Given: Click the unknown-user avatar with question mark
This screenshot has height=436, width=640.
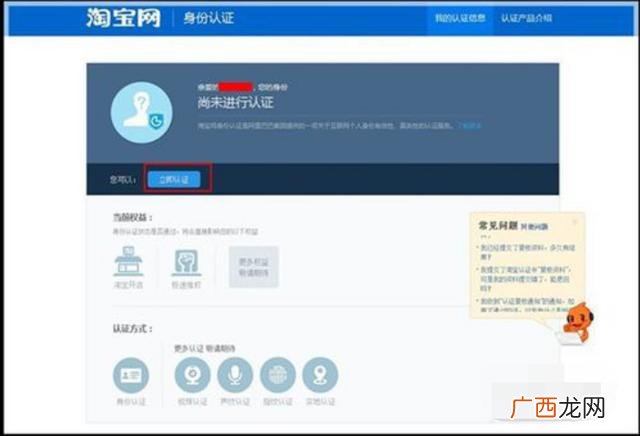Looking at the screenshot, I should point(141,113).
